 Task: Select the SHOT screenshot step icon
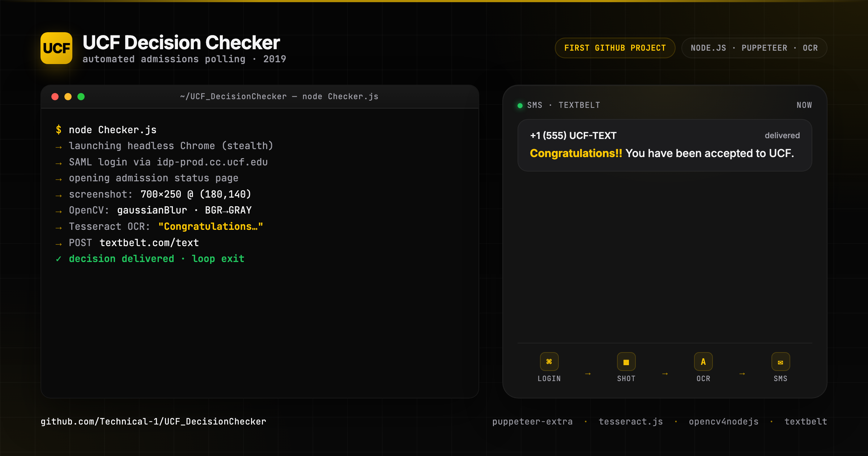[626, 362]
